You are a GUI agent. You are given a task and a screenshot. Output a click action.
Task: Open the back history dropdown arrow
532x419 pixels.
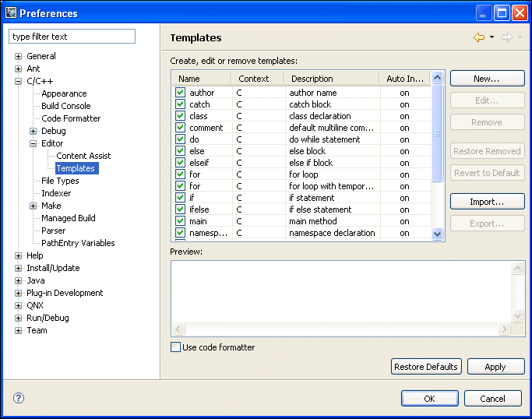click(x=491, y=37)
